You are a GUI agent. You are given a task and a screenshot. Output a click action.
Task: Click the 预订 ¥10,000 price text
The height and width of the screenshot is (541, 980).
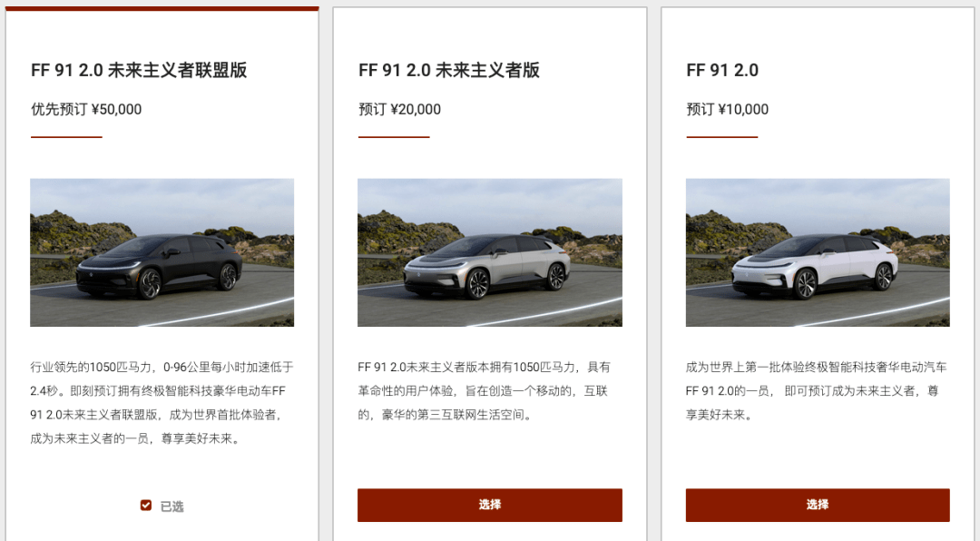727,110
